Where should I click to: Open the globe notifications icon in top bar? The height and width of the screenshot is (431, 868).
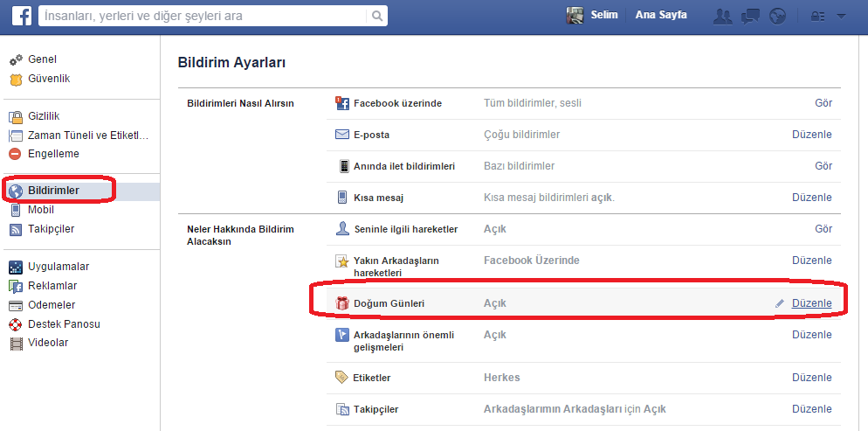(778, 16)
